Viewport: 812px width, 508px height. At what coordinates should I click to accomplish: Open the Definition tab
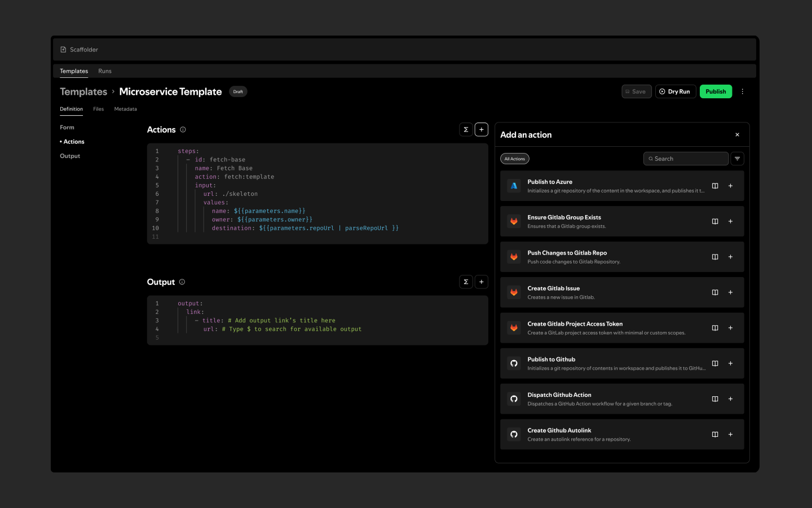71,109
